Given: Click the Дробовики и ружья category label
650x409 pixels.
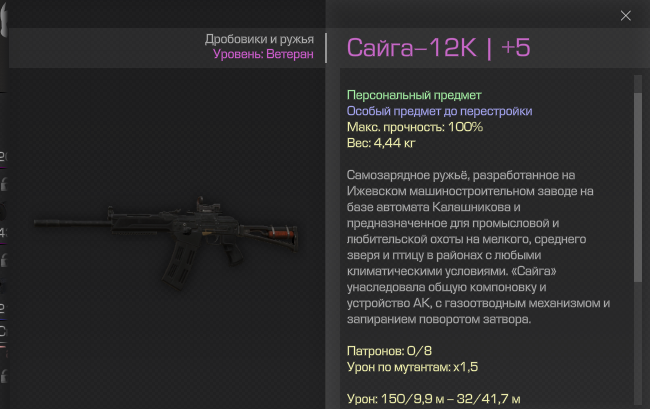Looking at the screenshot, I should pos(259,39).
